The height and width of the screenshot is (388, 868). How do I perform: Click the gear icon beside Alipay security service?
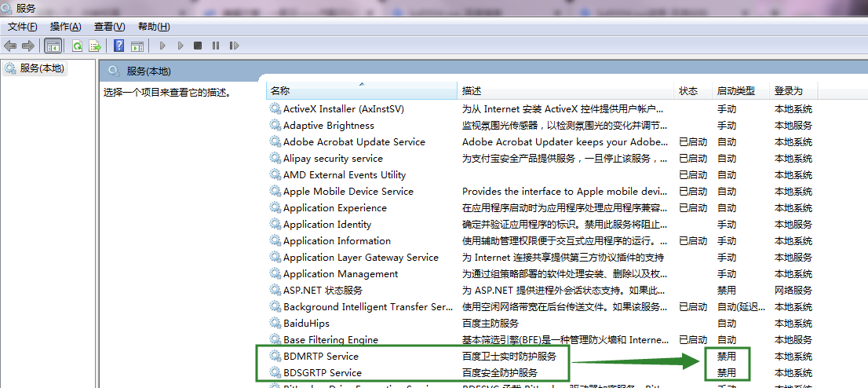[x=275, y=158]
